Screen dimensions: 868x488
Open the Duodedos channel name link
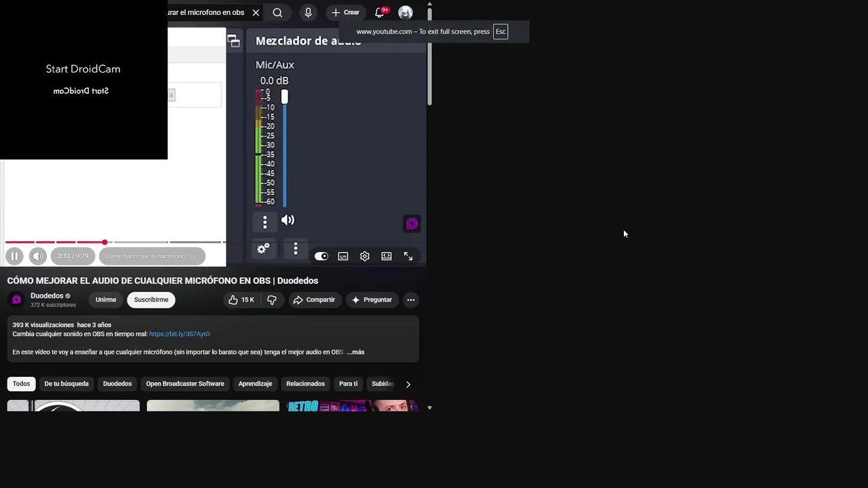click(47, 296)
